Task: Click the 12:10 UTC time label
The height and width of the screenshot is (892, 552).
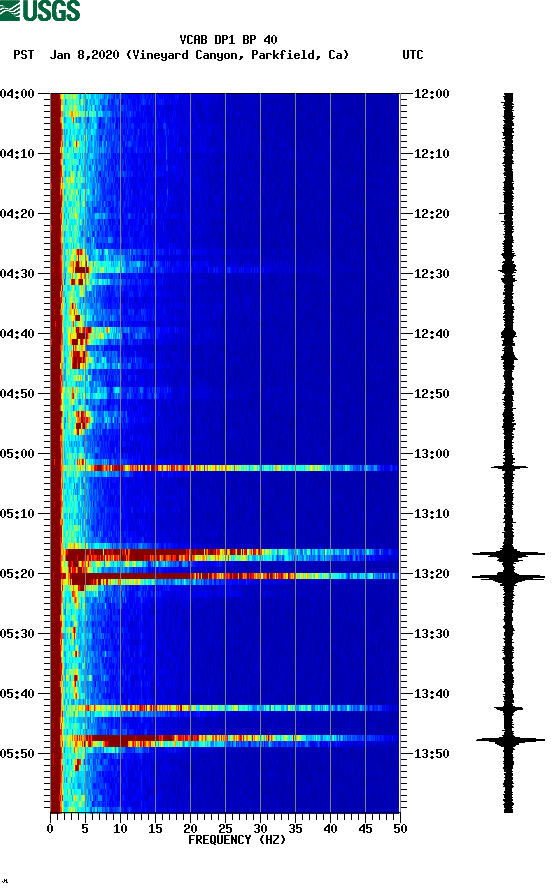Action: point(432,154)
